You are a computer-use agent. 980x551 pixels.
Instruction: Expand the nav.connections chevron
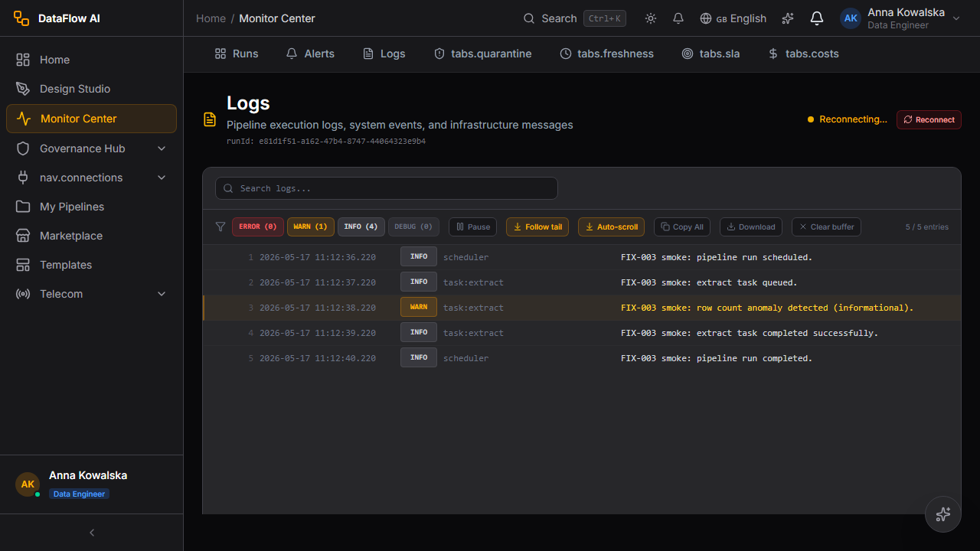point(162,178)
